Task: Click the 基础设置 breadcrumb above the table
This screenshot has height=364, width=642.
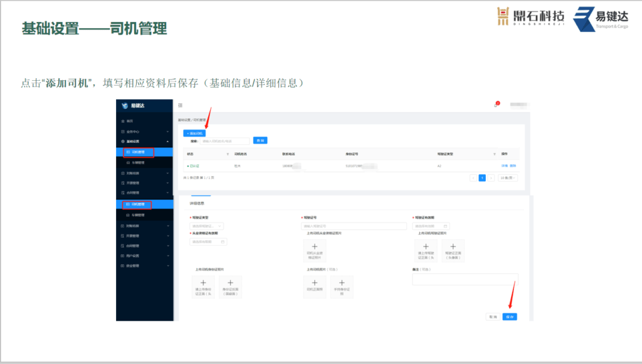Action: [184, 120]
